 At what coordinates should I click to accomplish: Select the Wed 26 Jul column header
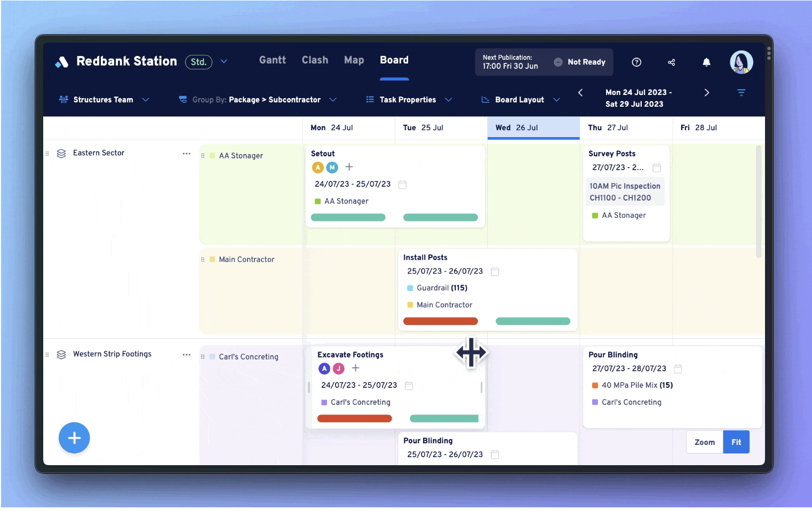click(533, 128)
